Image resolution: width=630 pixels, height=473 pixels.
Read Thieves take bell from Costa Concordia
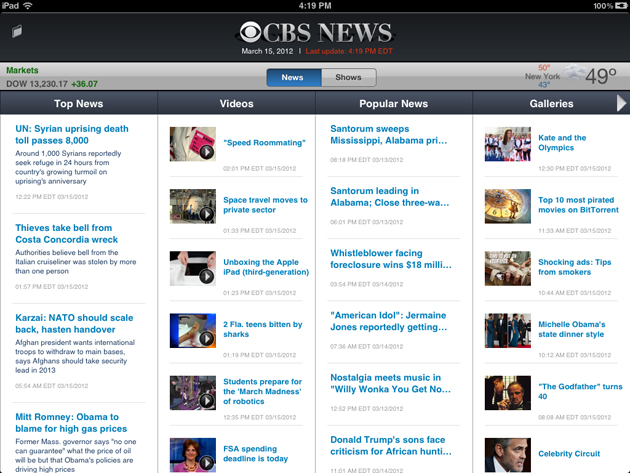67,233
